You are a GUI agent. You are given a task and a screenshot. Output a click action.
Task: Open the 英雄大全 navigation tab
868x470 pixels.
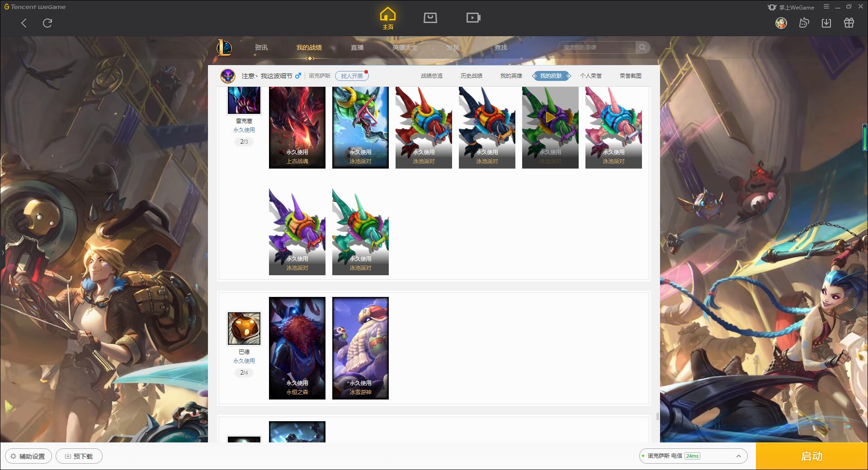tap(405, 47)
